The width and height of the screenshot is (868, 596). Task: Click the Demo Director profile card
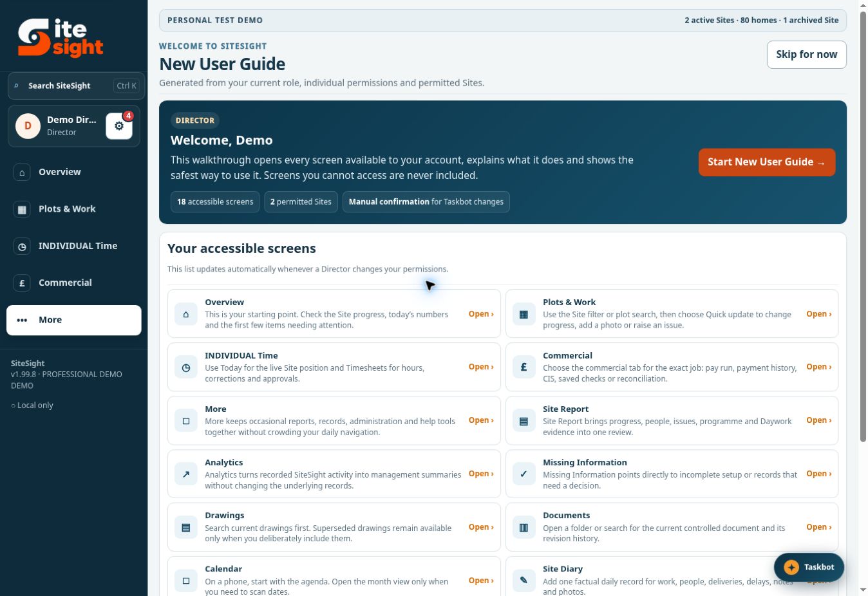tap(74, 126)
